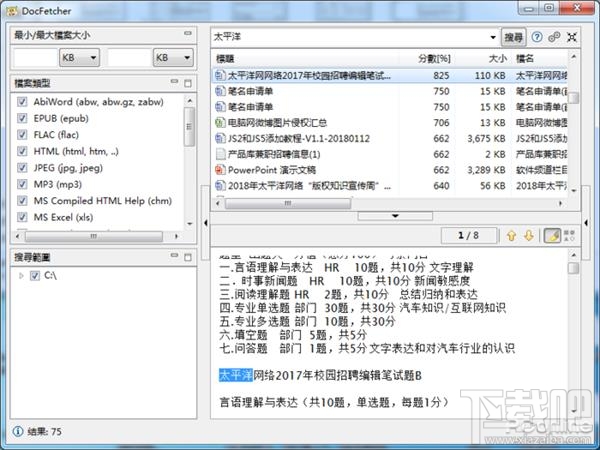
Task: Click the fullscreen toggle icon beside search
Action: 572,37
